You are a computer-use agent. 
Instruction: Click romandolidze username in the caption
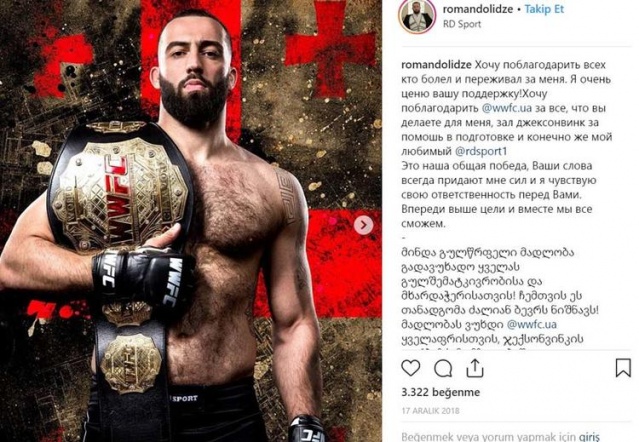(x=436, y=65)
